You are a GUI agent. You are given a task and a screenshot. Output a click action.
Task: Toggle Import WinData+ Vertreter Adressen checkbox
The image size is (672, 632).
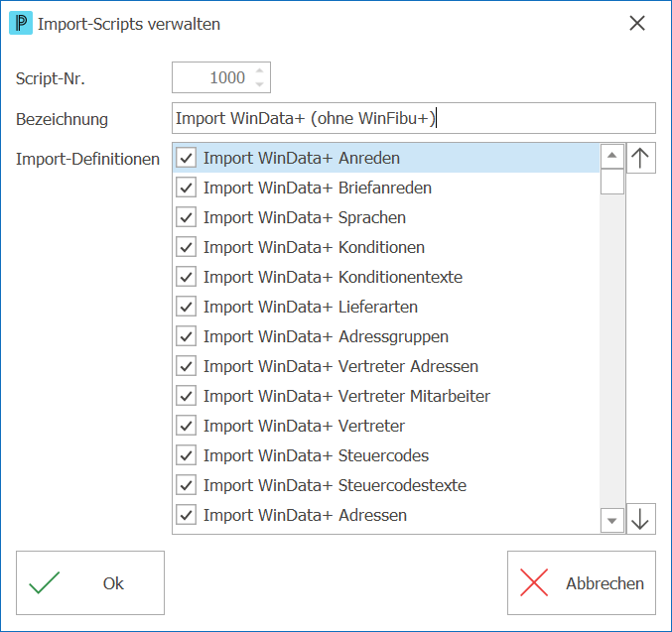[187, 366]
